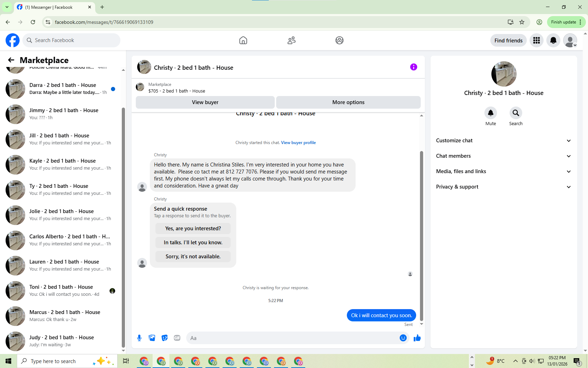Open Windows Start menu
This screenshot has height=368, width=588.
point(8,361)
